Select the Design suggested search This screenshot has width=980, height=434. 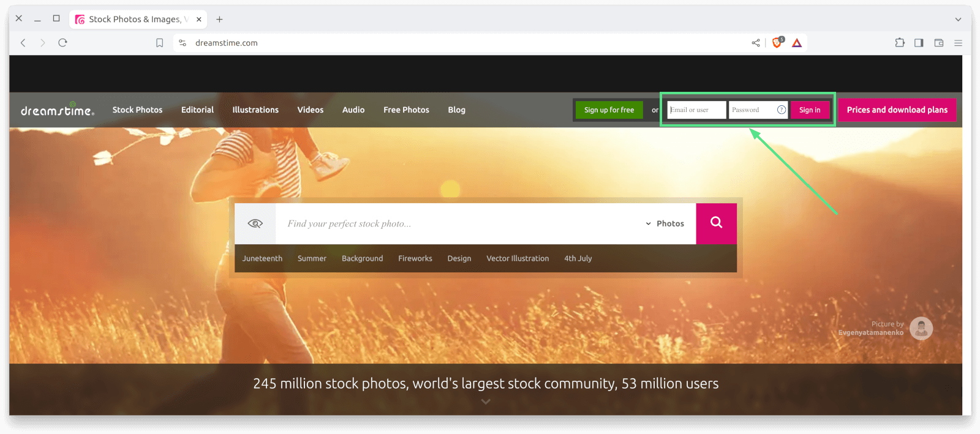pyautogui.click(x=459, y=258)
